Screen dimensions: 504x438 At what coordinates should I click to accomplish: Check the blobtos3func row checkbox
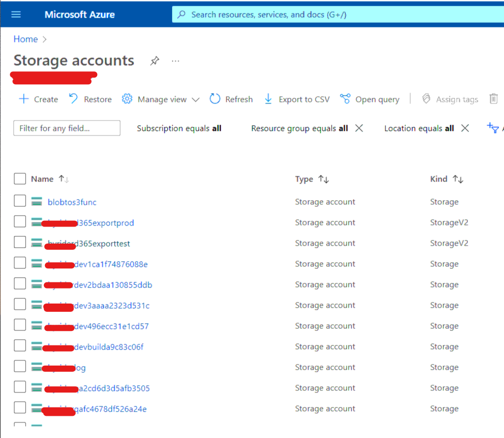tap(20, 201)
